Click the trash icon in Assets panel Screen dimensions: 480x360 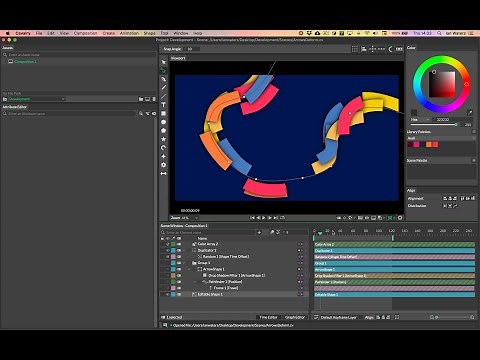pos(154,99)
